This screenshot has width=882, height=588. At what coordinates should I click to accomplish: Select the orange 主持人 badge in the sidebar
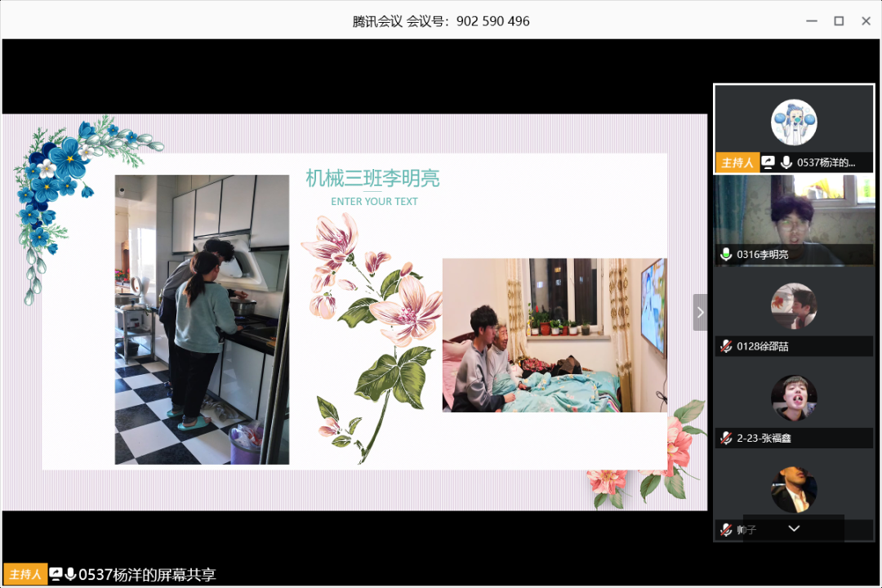point(737,163)
